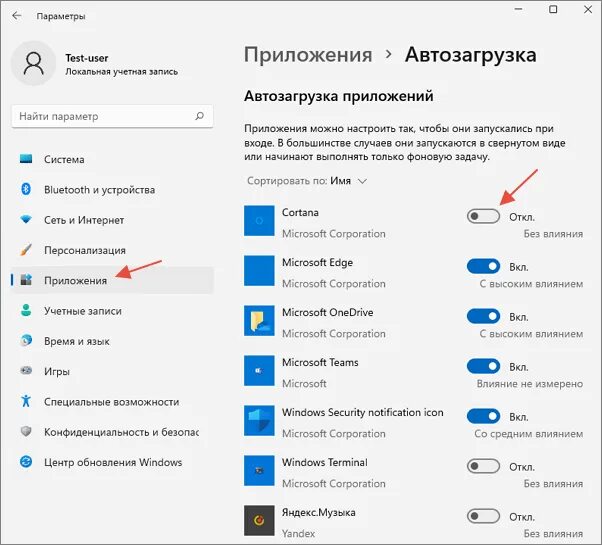Screen dimensions: 602x545
Task: Click the Microsoft OneDrive app icon
Action: coord(259,320)
